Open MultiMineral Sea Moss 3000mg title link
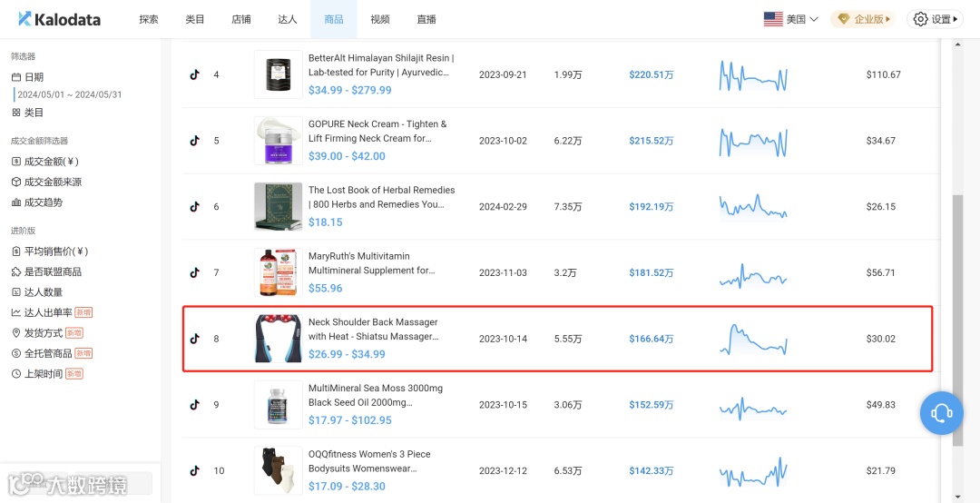 [376, 395]
